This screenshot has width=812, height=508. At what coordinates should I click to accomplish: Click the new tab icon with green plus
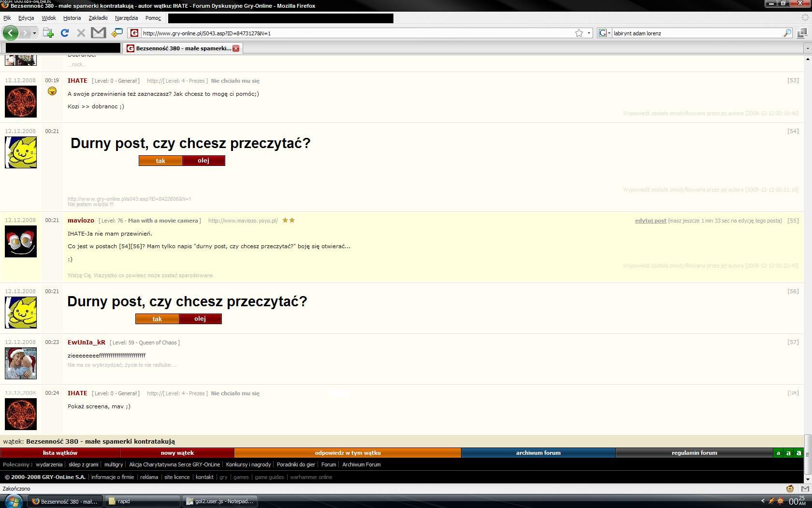48,33
